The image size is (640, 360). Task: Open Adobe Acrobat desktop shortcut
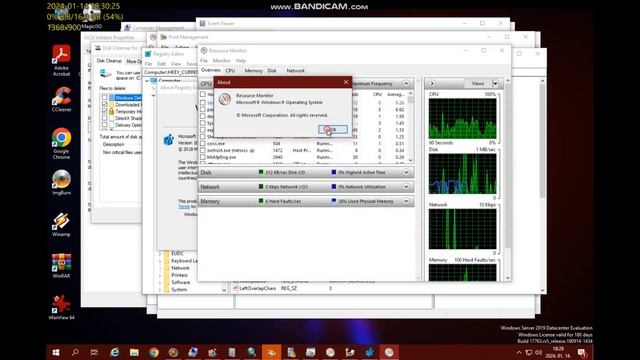[x=61, y=60]
